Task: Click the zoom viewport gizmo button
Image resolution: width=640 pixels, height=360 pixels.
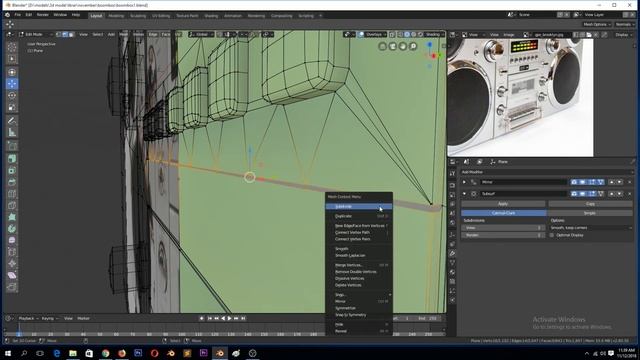Action: (x=413, y=46)
